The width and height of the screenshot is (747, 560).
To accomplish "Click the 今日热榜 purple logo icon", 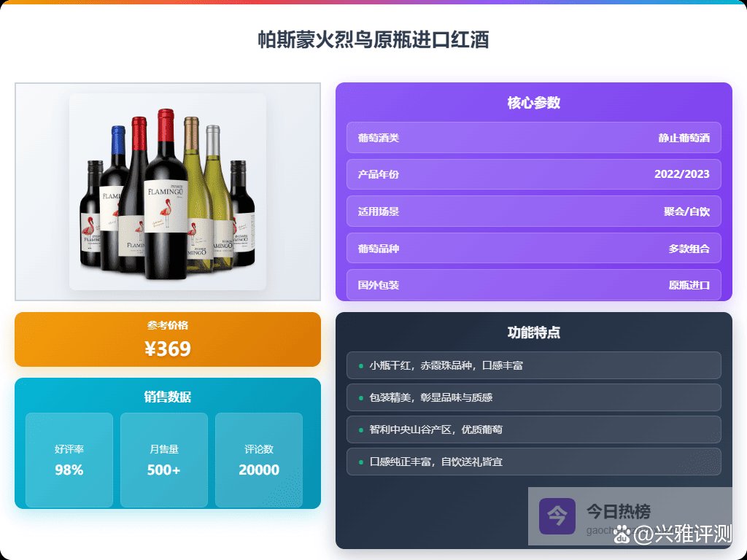I will click(x=557, y=516).
